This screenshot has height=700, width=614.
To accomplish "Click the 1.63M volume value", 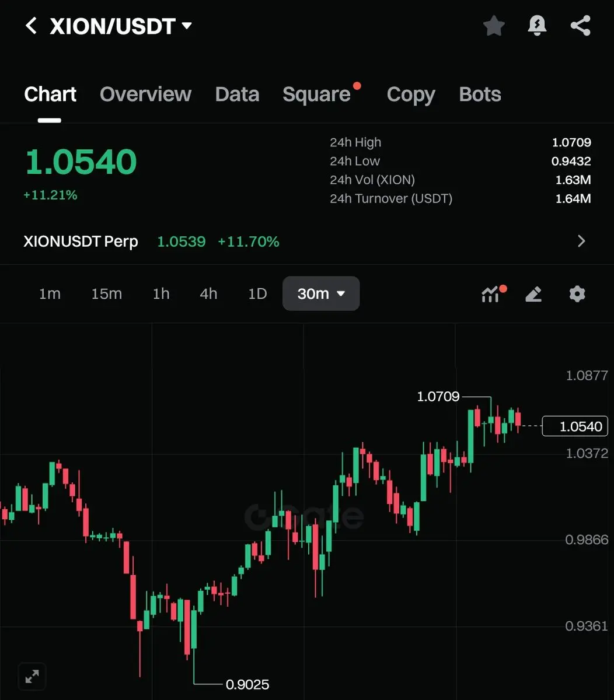I will coord(573,180).
